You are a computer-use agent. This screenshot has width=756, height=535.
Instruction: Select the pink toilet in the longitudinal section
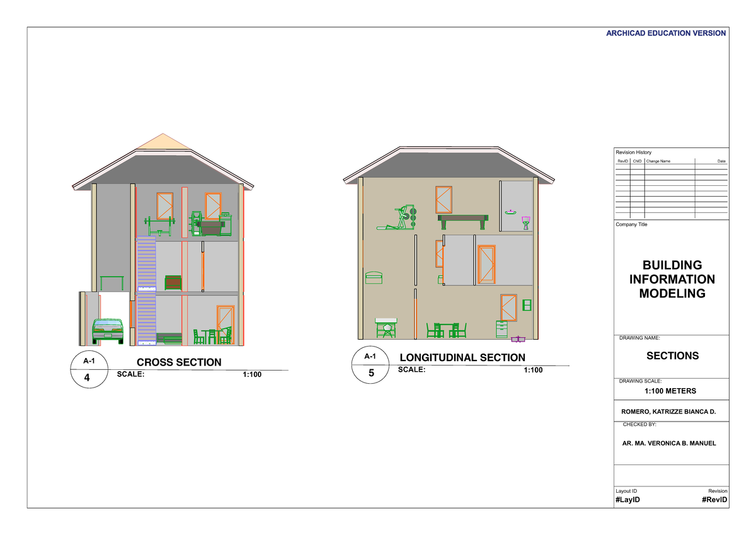tap(525, 222)
